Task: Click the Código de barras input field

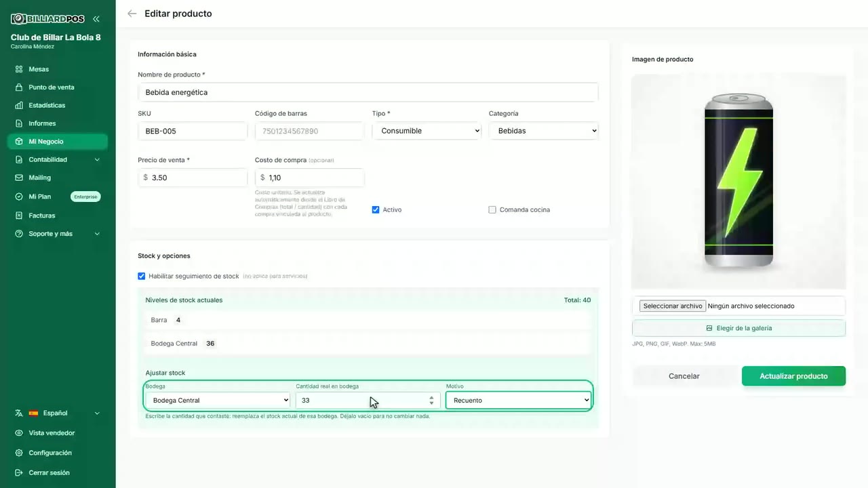Action: pos(310,131)
